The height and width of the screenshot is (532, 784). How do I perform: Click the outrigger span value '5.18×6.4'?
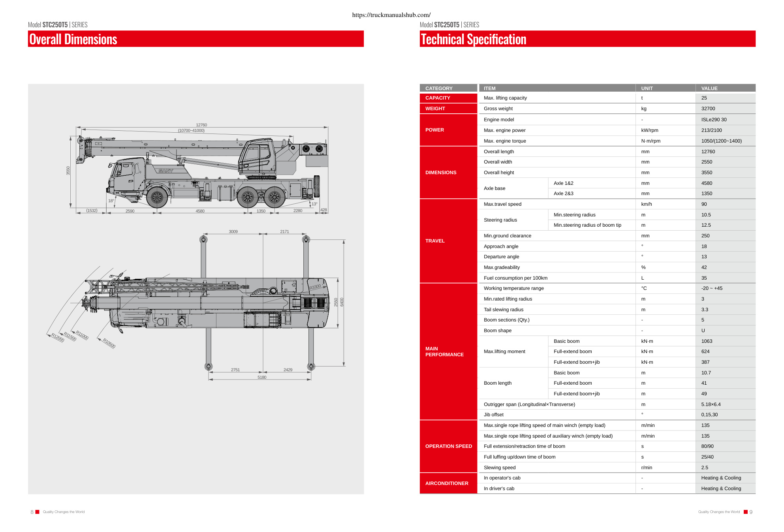[711, 404]
